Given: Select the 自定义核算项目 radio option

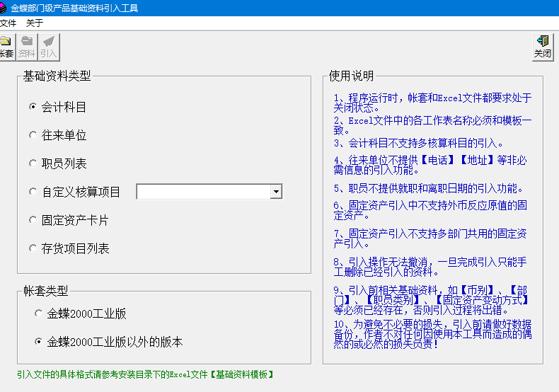Looking at the screenshot, I should [33, 192].
